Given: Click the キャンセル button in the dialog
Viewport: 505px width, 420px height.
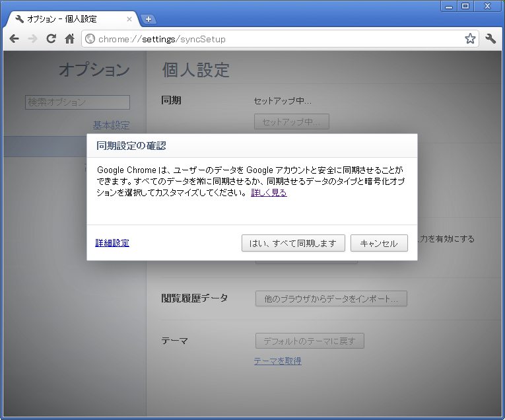Looking at the screenshot, I should pyautogui.click(x=379, y=243).
